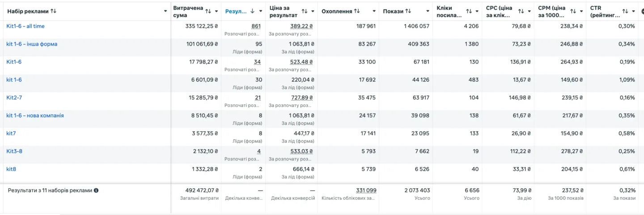Open dropdown arrow of Резул… column
644x215 pixels.
point(261,11)
